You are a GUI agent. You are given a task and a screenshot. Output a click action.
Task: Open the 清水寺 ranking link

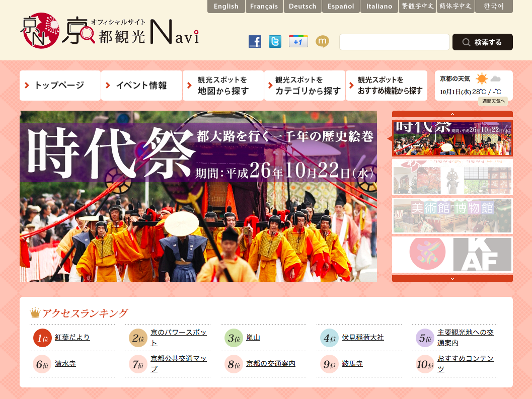(65, 363)
